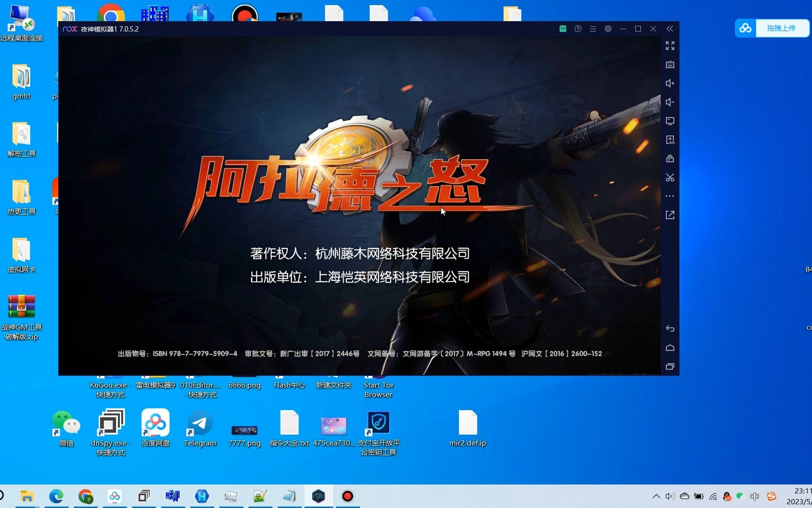Select 支付宝开放平台密钥工具 shortcut
Image resolution: width=812 pixels, height=508 pixels.
[379, 433]
